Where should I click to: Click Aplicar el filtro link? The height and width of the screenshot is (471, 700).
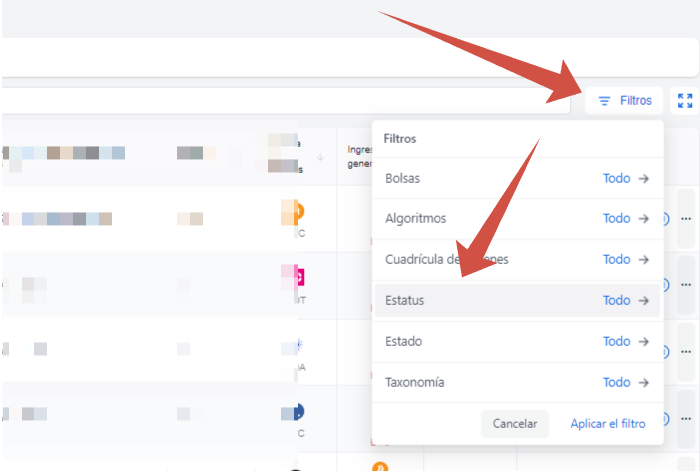point(608,424)
